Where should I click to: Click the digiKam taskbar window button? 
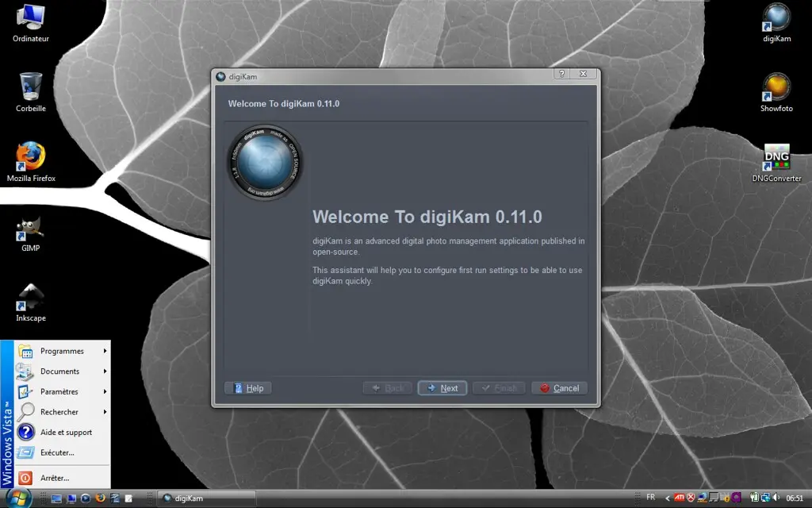[x=206, y=498]
